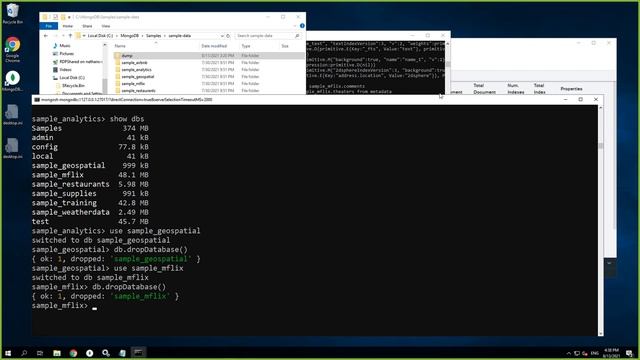Open the network icon in system tray

(x=577, y=353)
